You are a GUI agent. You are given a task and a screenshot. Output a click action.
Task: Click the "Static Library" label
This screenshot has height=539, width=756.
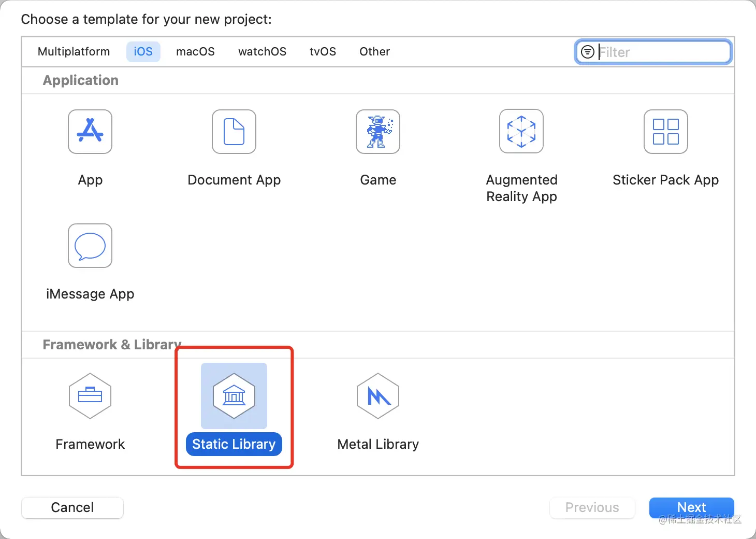coord(234,444)
